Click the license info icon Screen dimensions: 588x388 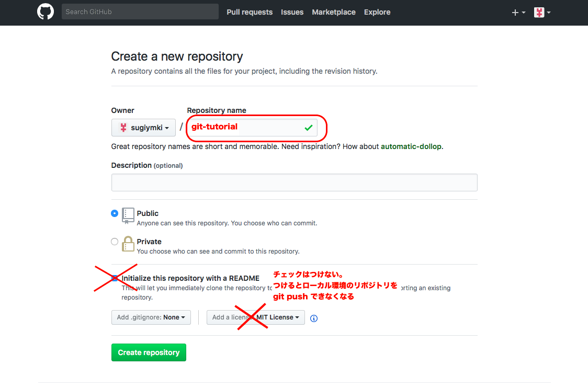(314, 318)
